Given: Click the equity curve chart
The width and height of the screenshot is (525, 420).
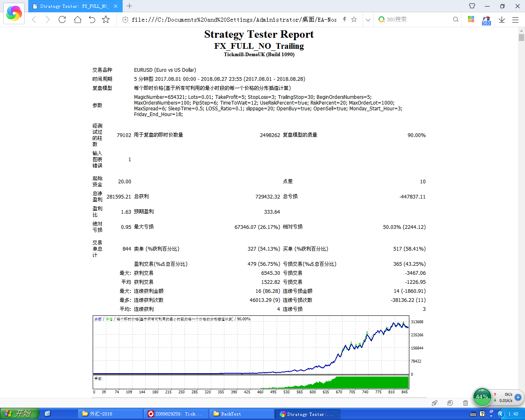Looking at the screenshot, I should [251, 345].
